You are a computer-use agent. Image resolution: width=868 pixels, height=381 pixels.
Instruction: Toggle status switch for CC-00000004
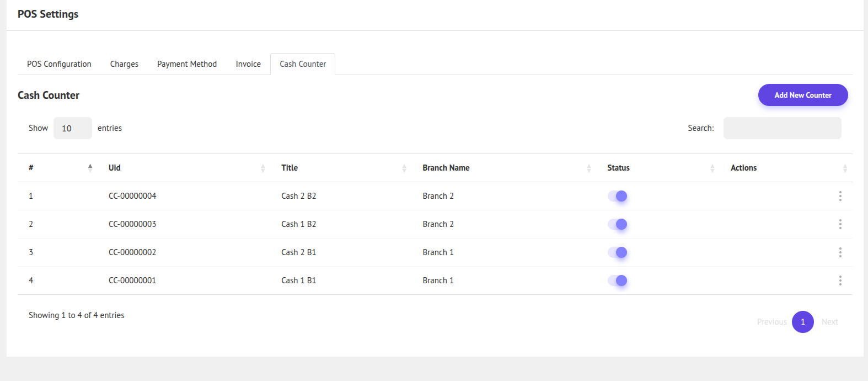pos(618,196)
